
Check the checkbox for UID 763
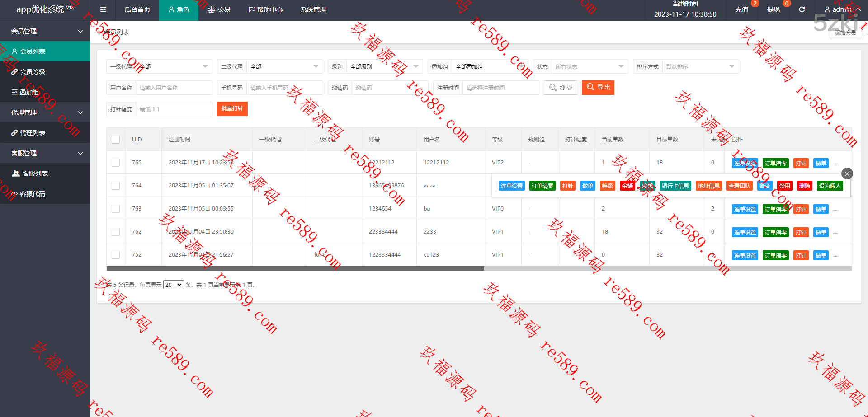pyautogui.click(x=116, y=209)
